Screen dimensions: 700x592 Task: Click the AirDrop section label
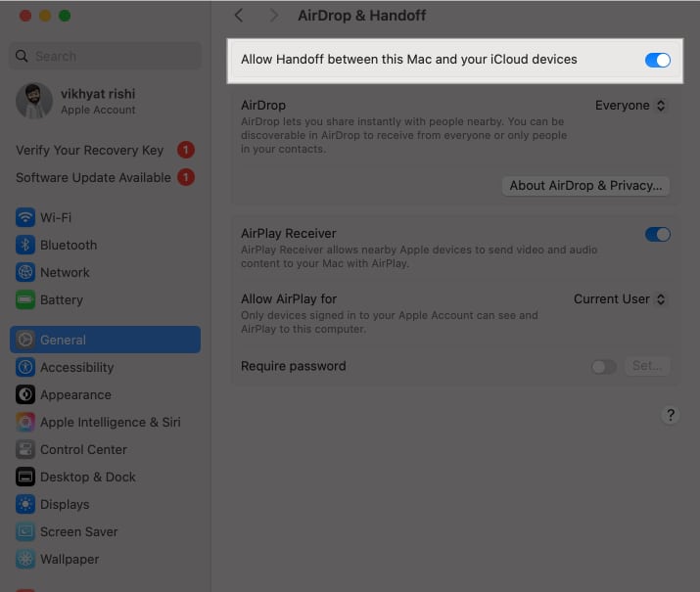point(263,106)
